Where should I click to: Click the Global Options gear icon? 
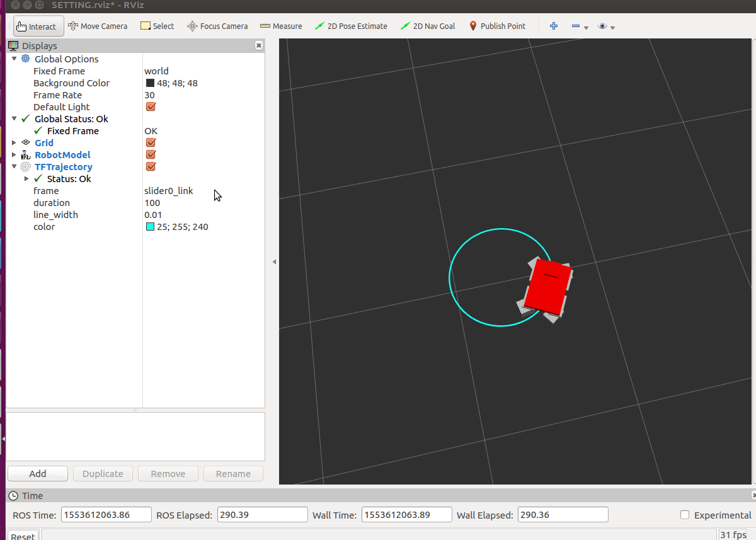pos(26,59)
